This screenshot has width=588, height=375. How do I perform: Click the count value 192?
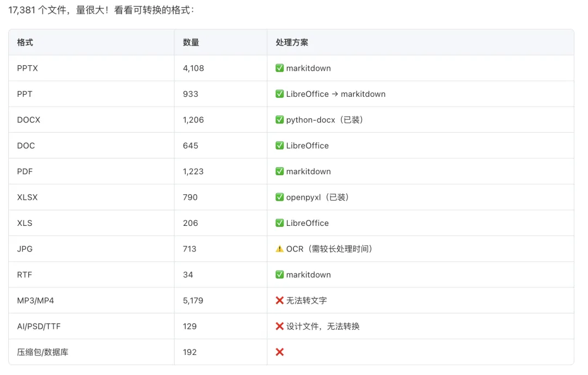190,352
